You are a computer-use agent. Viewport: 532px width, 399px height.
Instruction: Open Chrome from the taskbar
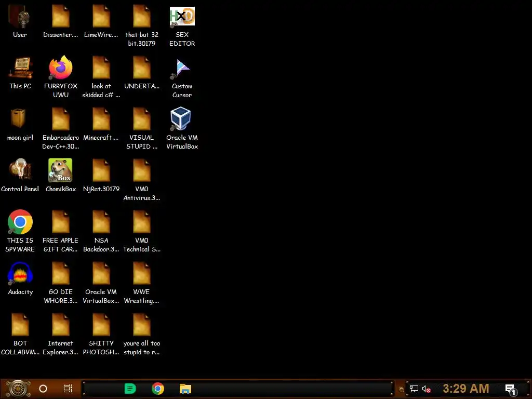pos(158,389)
